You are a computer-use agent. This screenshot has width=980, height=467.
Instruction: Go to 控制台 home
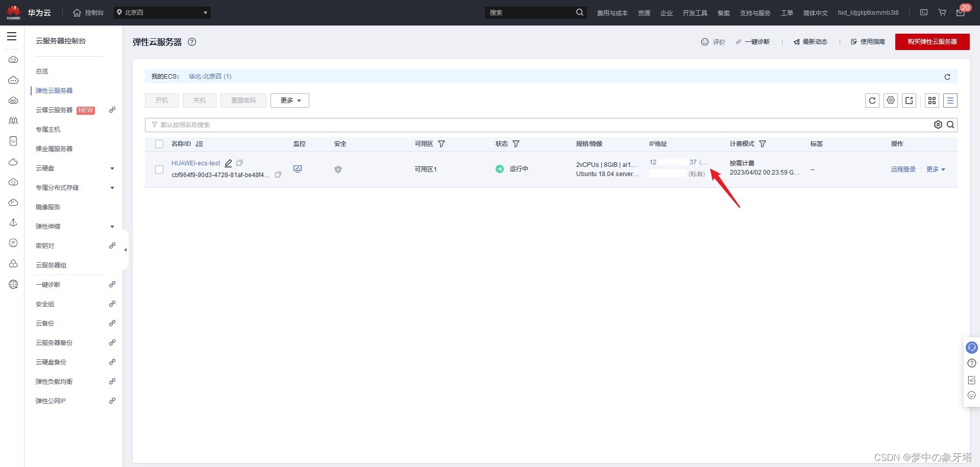pyautogui.click(x=88, y=13)
